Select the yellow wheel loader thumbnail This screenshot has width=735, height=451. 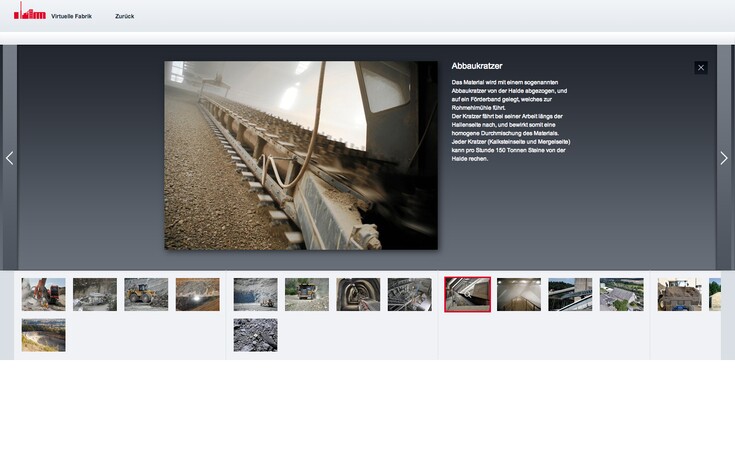click(146, 294)
